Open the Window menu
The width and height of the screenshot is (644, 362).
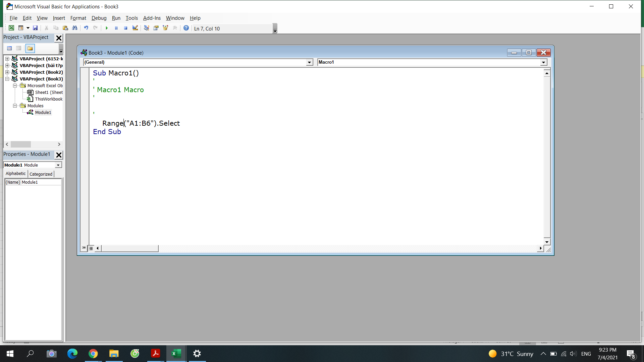click(175, 18)
